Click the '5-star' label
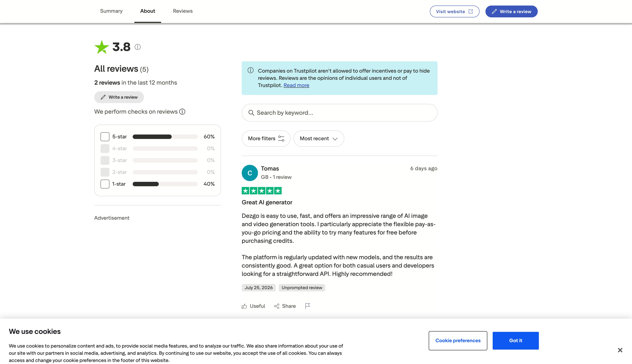This screenshot has width=632, height=364. [x=120, y=137]
